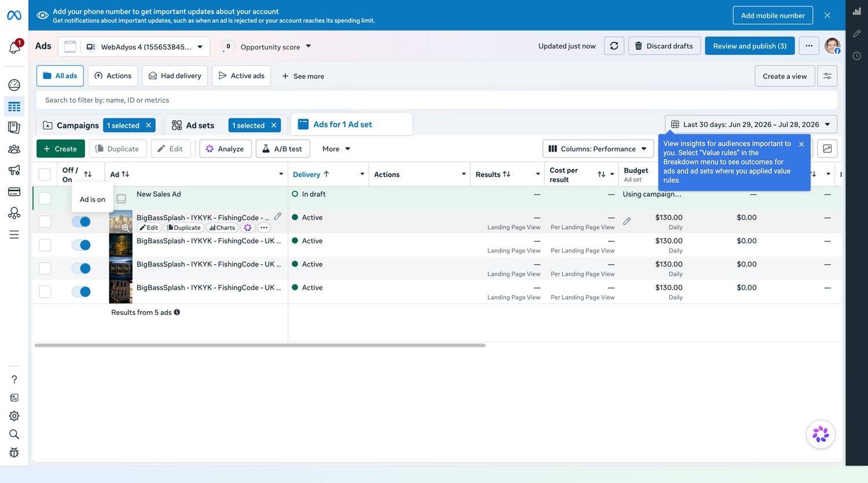Open Billing card icon in sidebar
868x483 pixels.
(14, 192)
